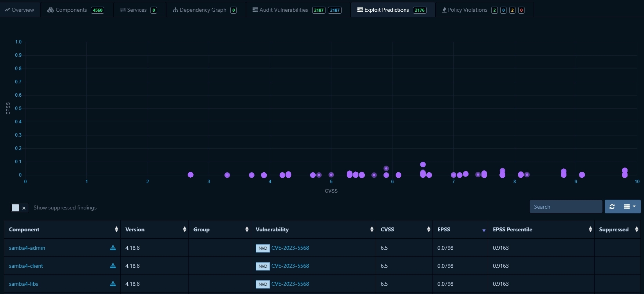This screenshot has height=294, width=644.
Task: Open dependency graph icon for samba4-client
Action: tap(113, 266)
